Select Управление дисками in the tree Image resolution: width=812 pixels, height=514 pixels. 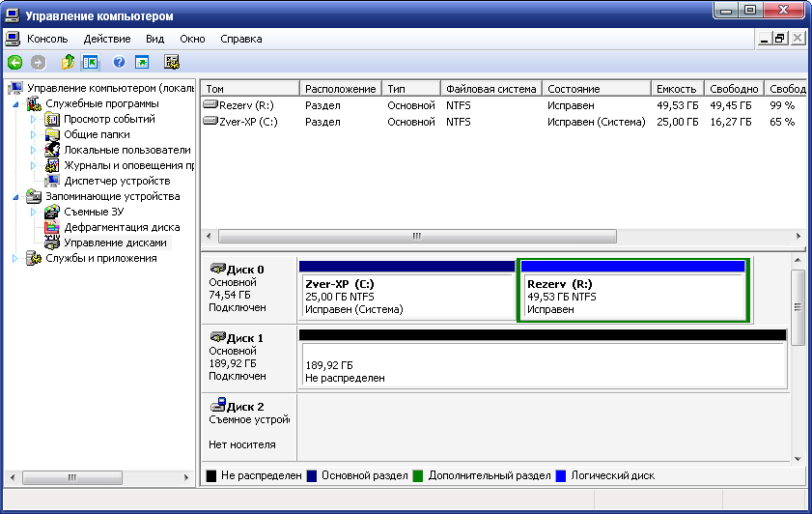pos(115,243)
